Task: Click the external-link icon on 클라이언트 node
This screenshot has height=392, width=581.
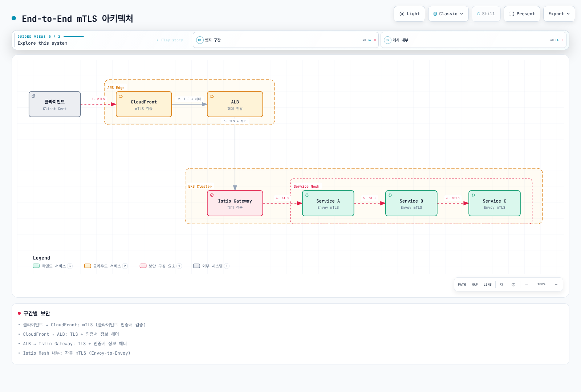Action: point(34,96)
